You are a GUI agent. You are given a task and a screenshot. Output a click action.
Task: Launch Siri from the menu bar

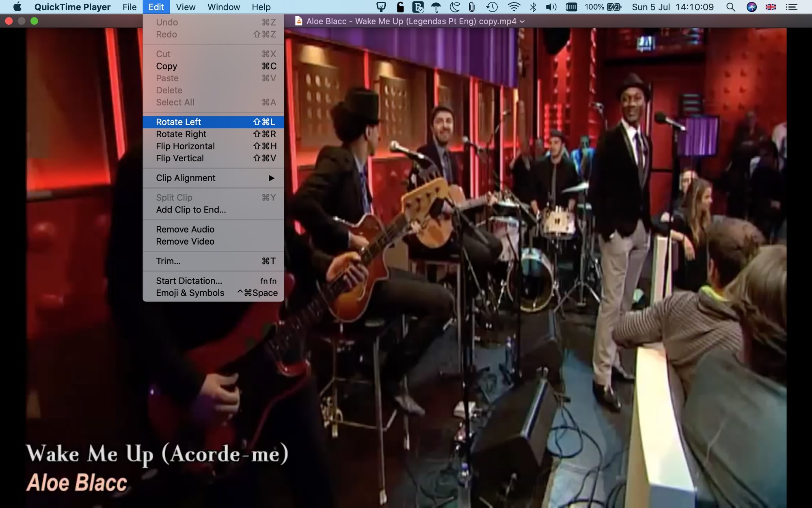pyautogui.click(x=752, y=7)
